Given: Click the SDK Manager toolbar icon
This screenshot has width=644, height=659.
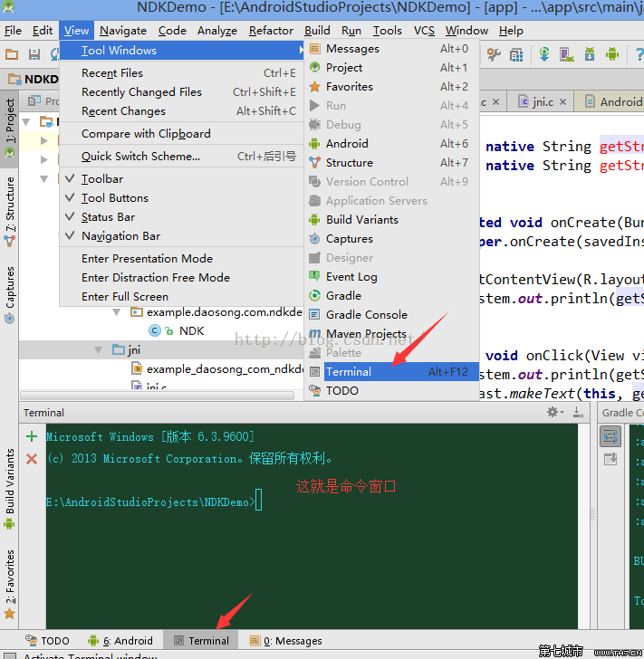Looking at the screenshot, I should (590, 54).
